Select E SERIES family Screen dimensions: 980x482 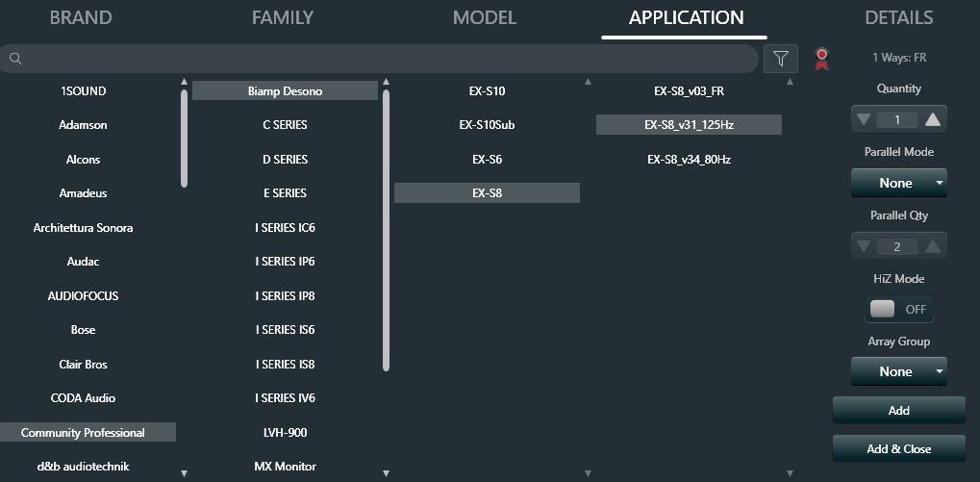pos(285,193)
